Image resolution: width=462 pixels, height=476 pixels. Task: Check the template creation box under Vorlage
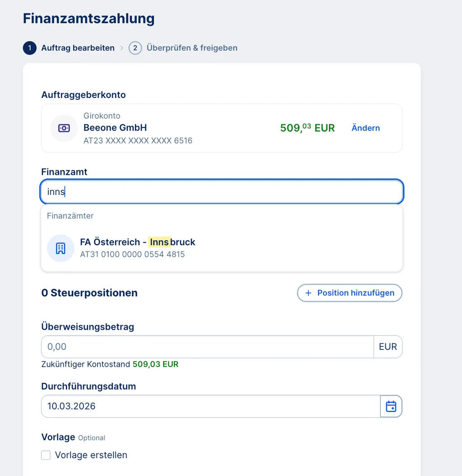[46, 455]
